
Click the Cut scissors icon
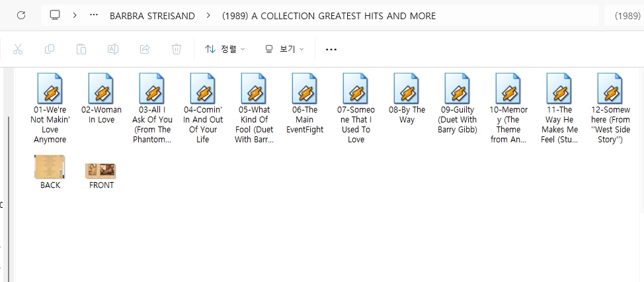18,49
